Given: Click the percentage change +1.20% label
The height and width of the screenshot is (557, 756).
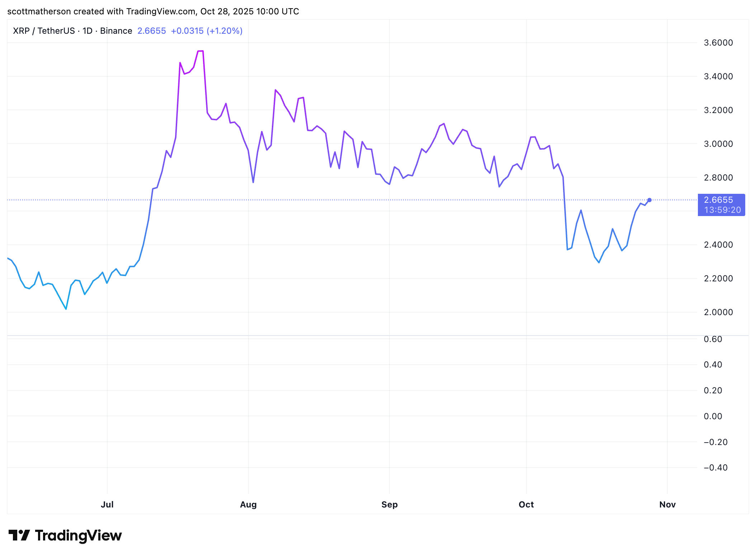Looking at the screenshot, I should coord(224,31).
